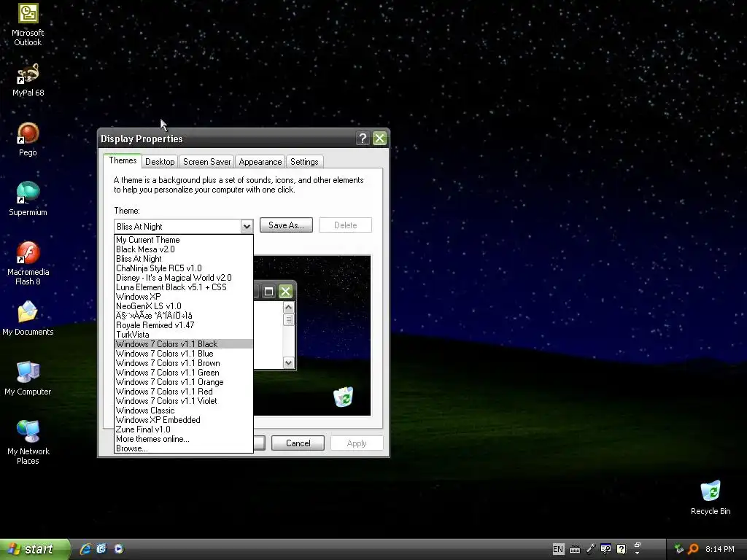Click the Recycle Bin icon in theme preview
Image resolution: width=747 pixels, height=560 pixels.
click(343, 397)
